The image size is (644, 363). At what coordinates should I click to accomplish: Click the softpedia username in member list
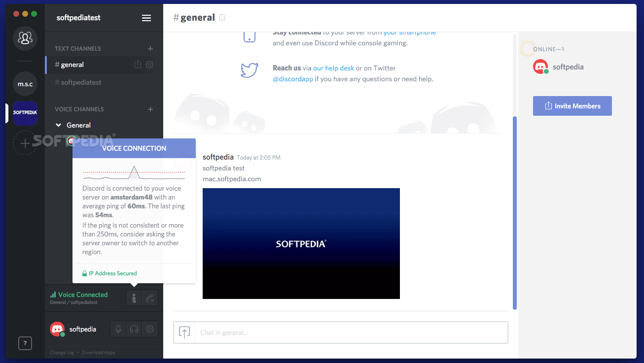pyautogui.click(x=568, y=67)
